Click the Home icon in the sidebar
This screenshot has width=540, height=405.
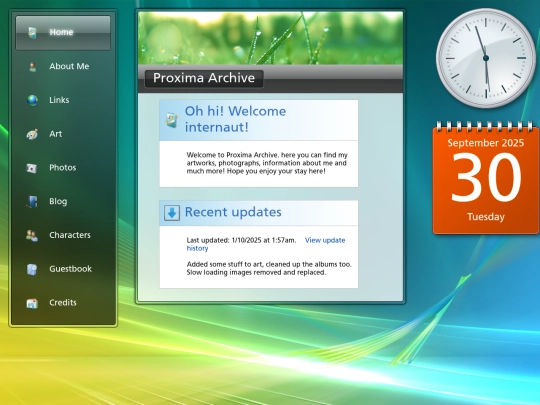coord(32,33)
